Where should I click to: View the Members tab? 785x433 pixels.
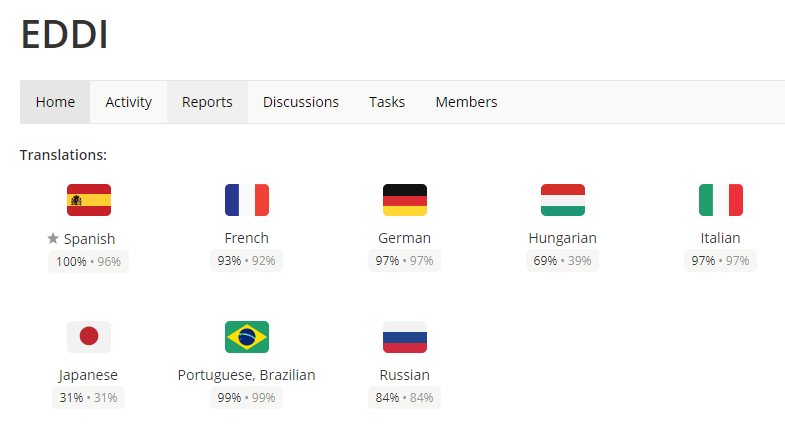coord(466,102)
